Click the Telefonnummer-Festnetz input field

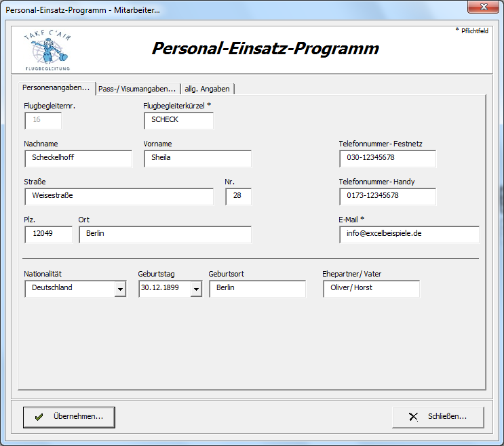[387, 158]
